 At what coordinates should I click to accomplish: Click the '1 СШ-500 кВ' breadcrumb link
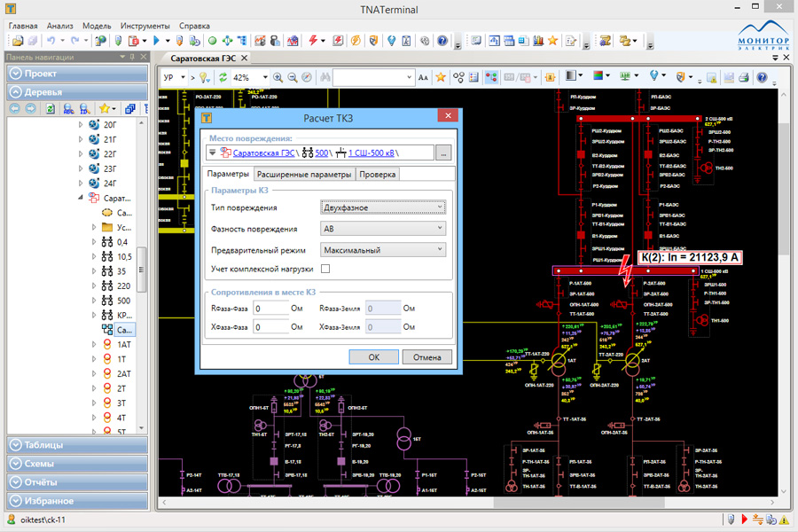click(x=371, y=153)
